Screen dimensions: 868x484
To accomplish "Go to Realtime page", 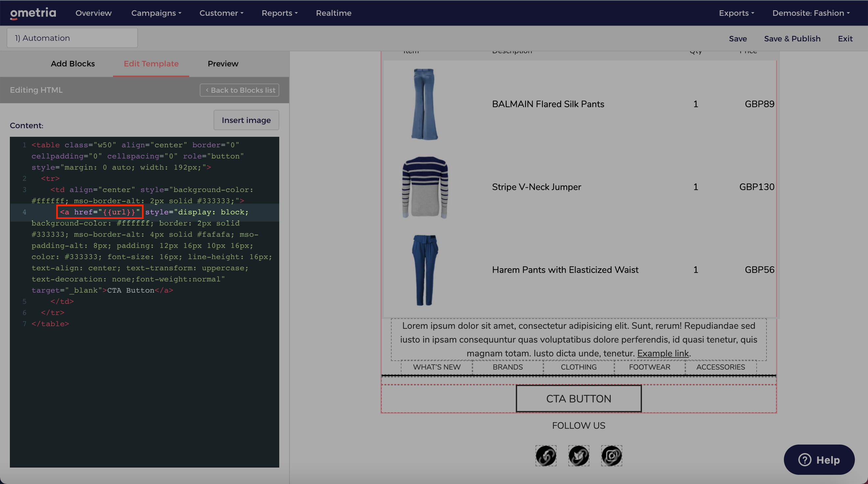I will pos(333,13).
